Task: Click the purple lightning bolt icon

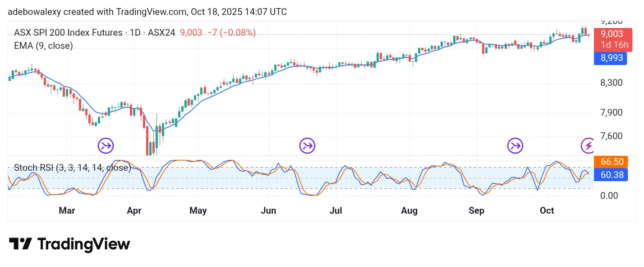Action: (588, 145)
